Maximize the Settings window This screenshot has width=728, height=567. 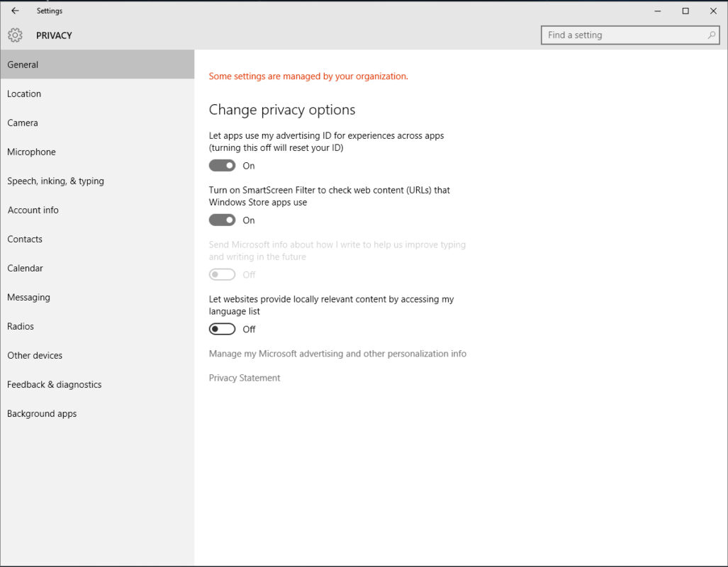point(685,11)
